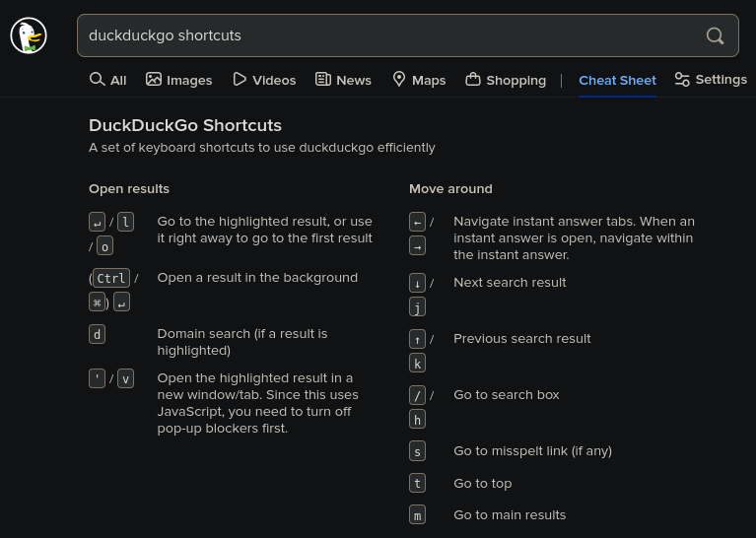The width and height of the screenshot is (756, 538).
Task: Click the slash key badge
Action: coord(418,395)
